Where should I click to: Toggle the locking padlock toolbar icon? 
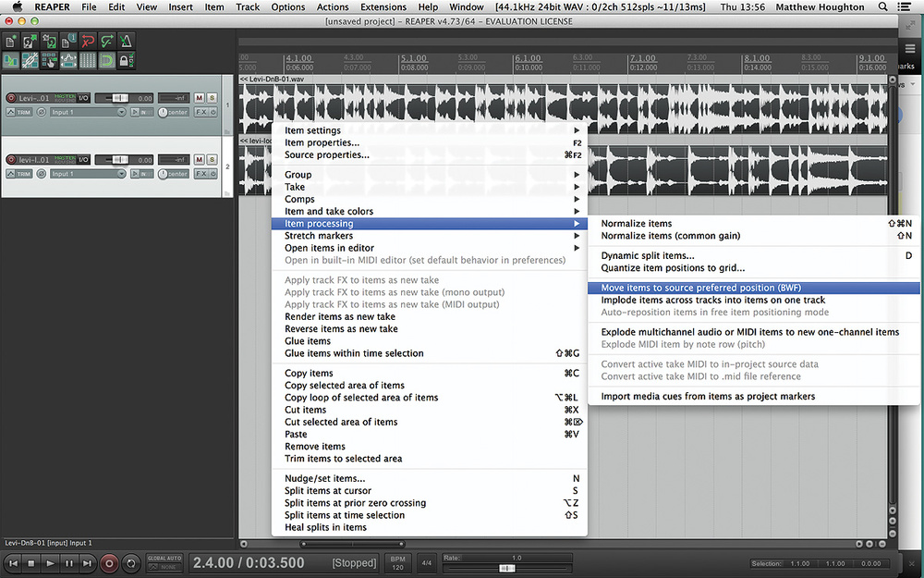[126, 60]
